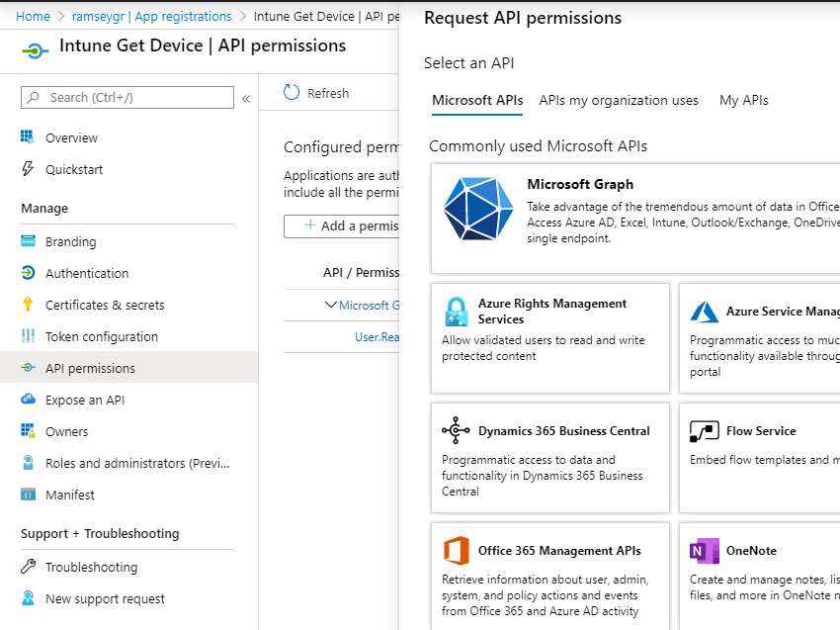
Task: Open the Branding settings icon
Action: pos(29,241)
